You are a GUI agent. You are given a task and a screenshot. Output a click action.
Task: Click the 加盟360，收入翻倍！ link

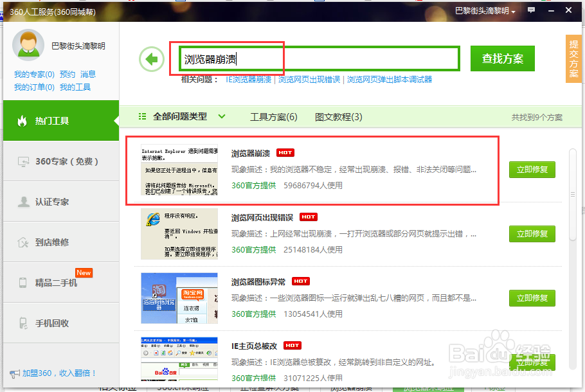59,373
